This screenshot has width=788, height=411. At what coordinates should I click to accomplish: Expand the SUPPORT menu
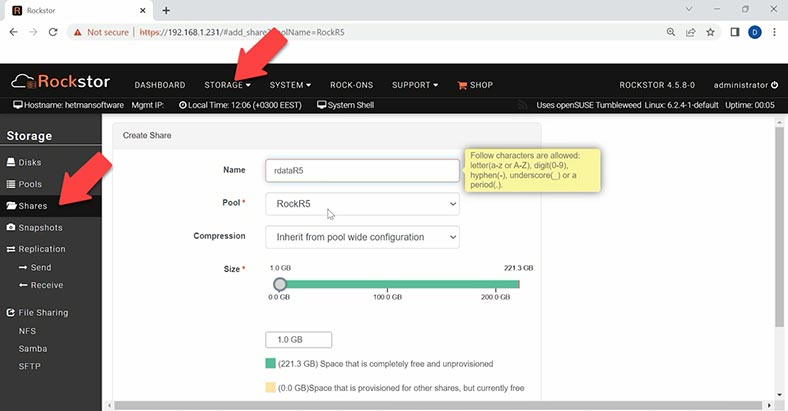click(x=415, y=85)
